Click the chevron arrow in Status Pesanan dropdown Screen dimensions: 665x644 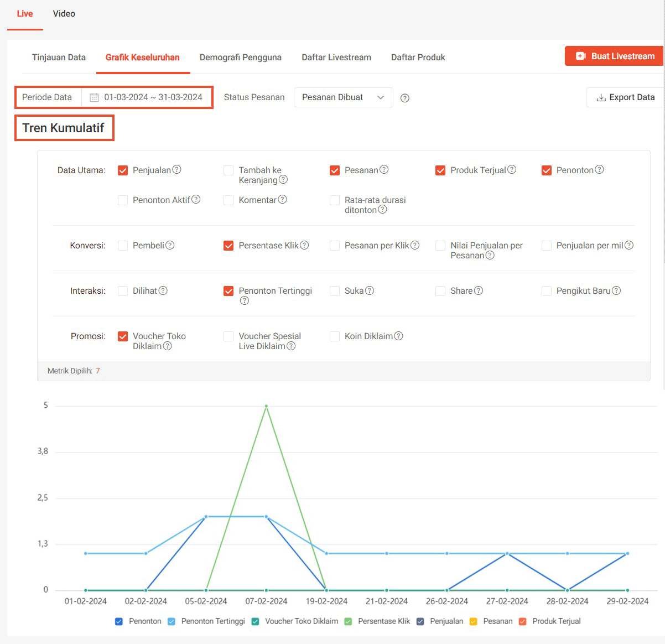point(381,97)
